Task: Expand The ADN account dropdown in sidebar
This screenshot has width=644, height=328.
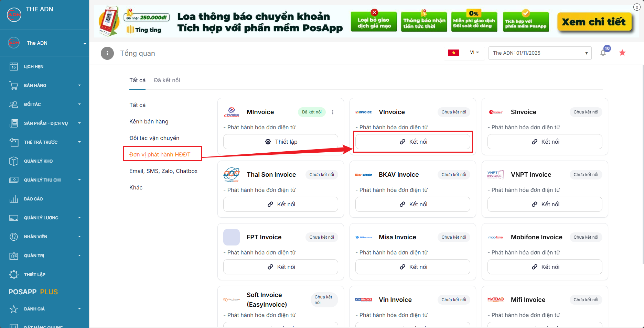Action: (85, 44)
